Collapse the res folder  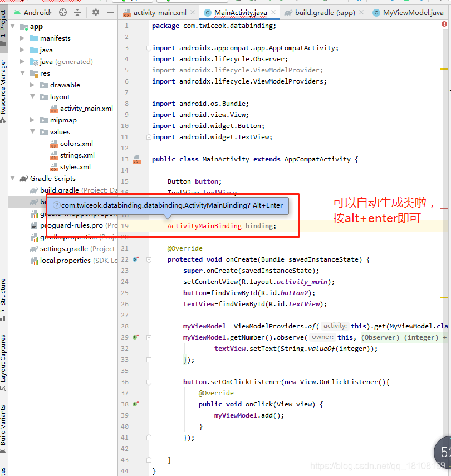pos(22,73)
